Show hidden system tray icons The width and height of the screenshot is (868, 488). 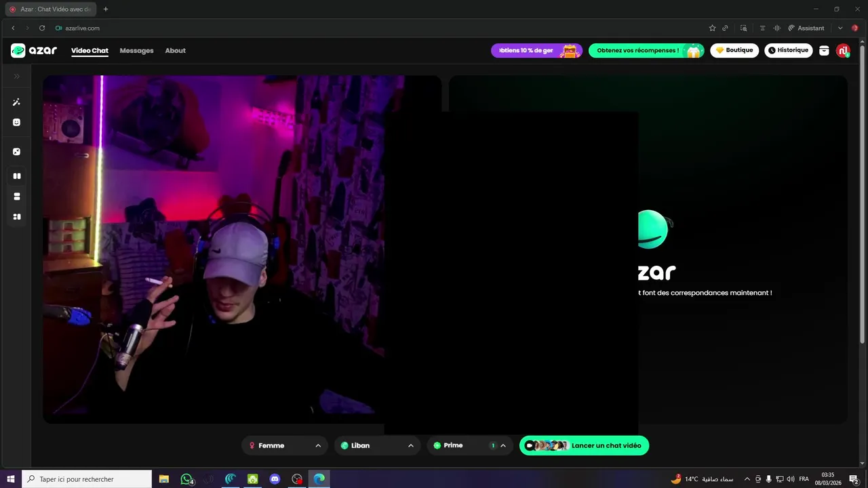pyautogui.click(x=747, y=479)
